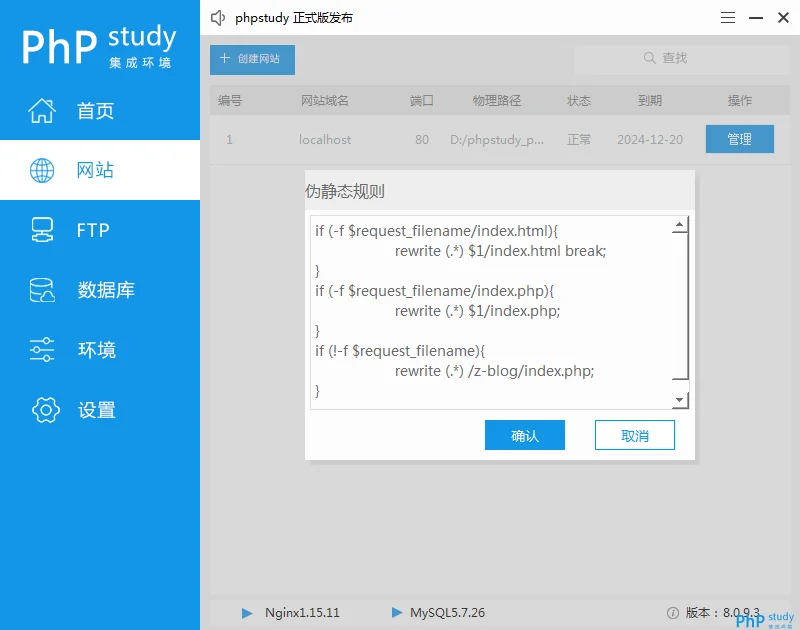Click the 网站域名 column header
Viewport: 800px width, 630px height.
tap(325, 100)
